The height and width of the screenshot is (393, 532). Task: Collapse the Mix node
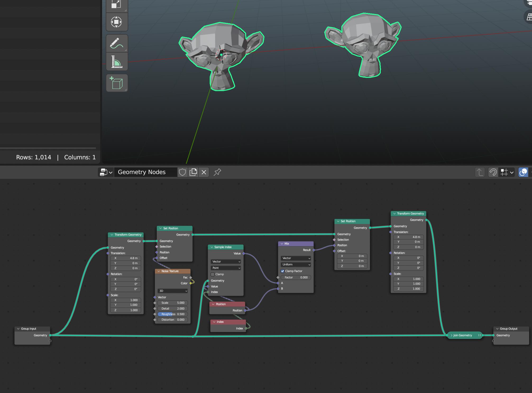point(282,244)
